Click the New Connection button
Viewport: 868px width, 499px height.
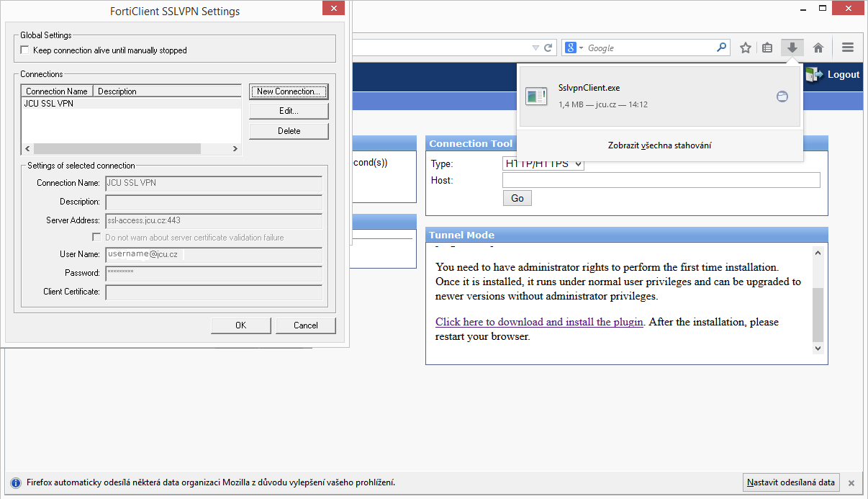pyautogui.click(x=289, y=91)
